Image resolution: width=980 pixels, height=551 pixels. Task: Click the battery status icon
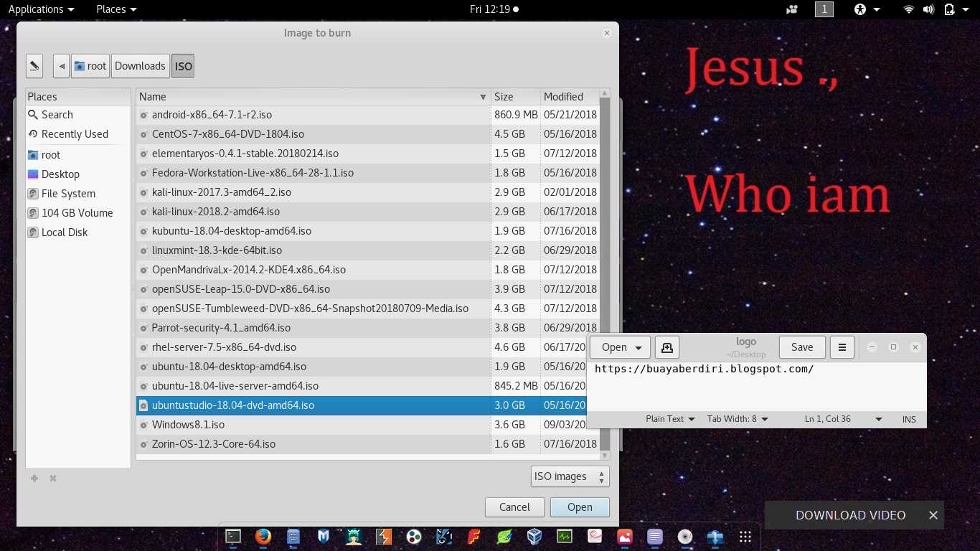point(949,9)
